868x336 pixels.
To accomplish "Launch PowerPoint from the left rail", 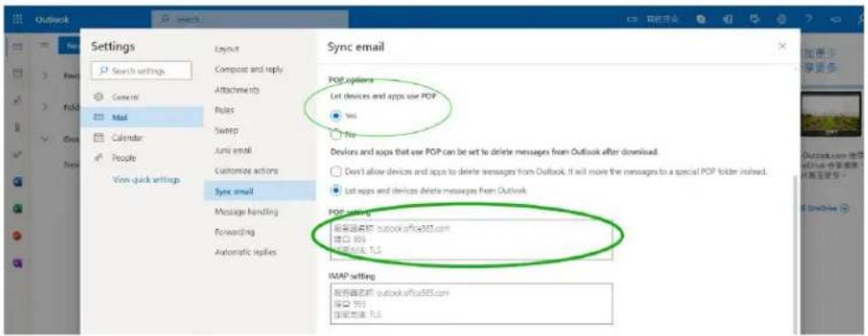I will (17, 236).
